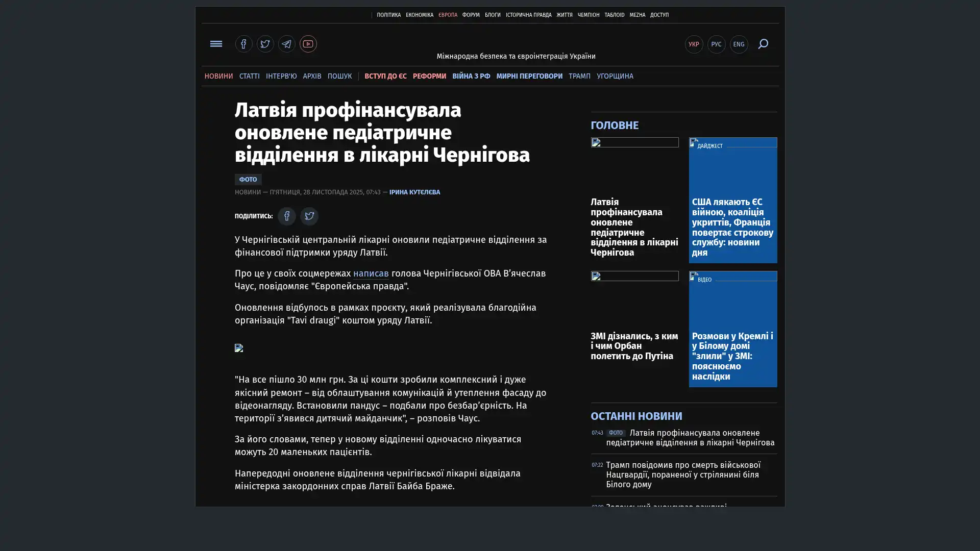
Task: Open the МИРНІ ПЕРЕГОВОРИ topic
Action: [x=529, y=76]
